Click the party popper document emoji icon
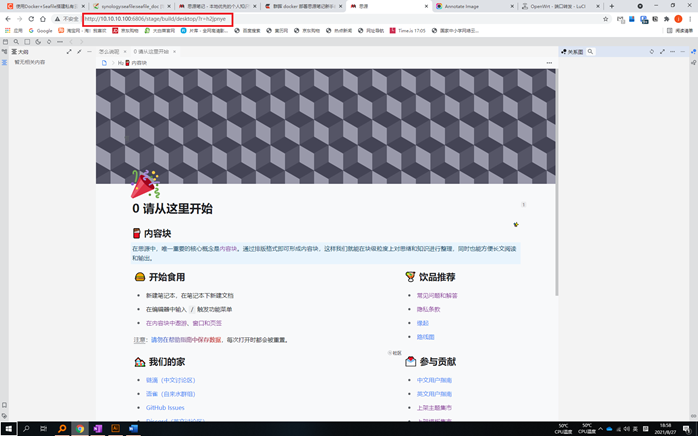Screen dimensions: 698x436 click(145, 184)
